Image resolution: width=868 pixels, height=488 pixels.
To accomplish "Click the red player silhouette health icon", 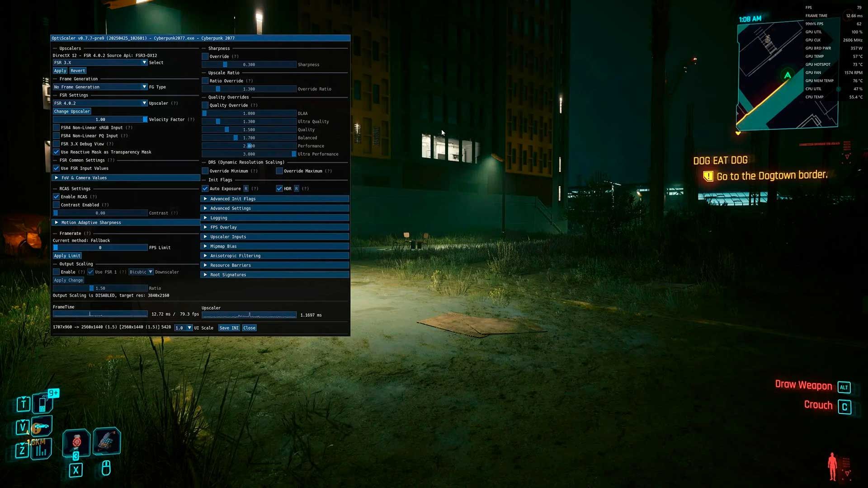I will click(832, 466).
